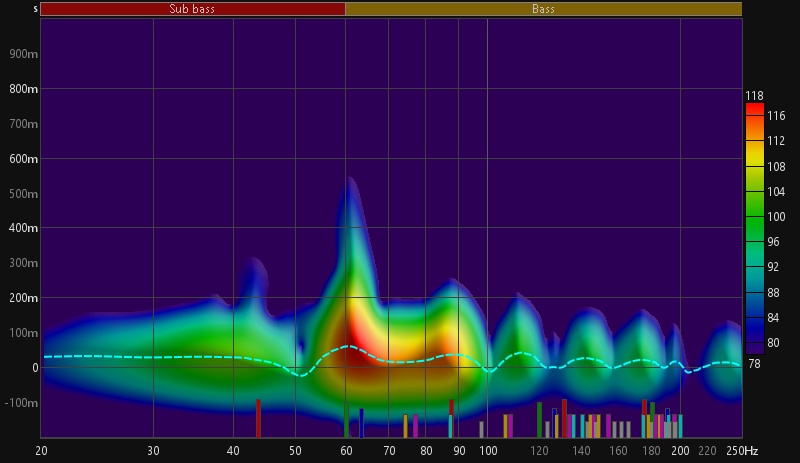Image resolution: width=800 pixels, height=463 pixels.
Task: Click the 20 label on the frequency axis
Action: [41, 451]
